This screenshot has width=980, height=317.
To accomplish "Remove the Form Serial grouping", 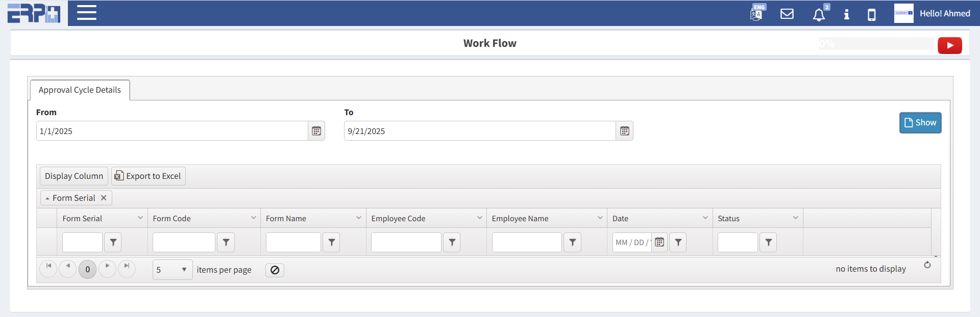I will pos(104,198).
